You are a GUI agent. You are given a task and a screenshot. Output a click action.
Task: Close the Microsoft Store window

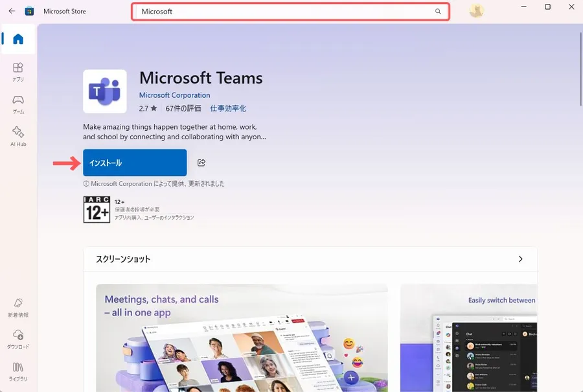pos(571,6)
